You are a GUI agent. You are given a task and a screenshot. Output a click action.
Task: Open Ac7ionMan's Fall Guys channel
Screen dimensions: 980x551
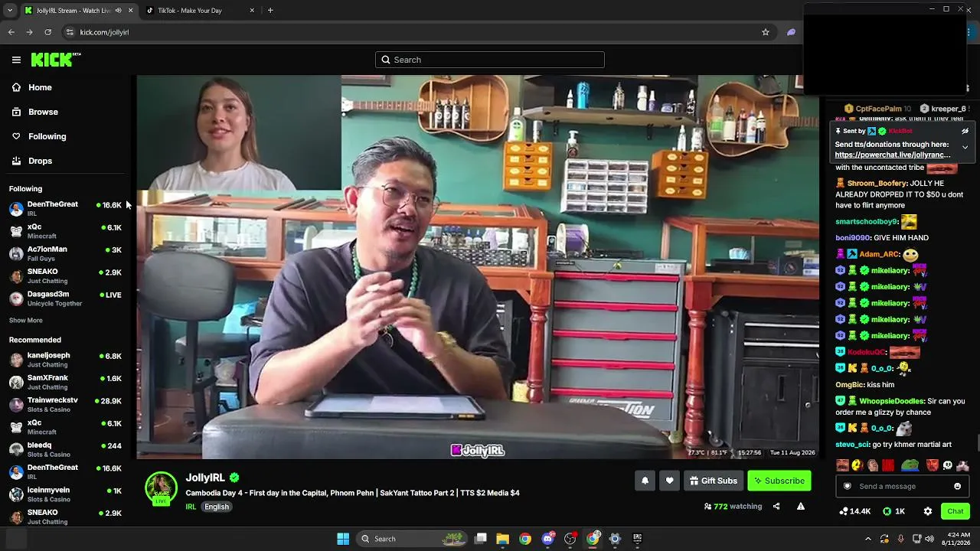pyautogui.click(x=65, y=253)
